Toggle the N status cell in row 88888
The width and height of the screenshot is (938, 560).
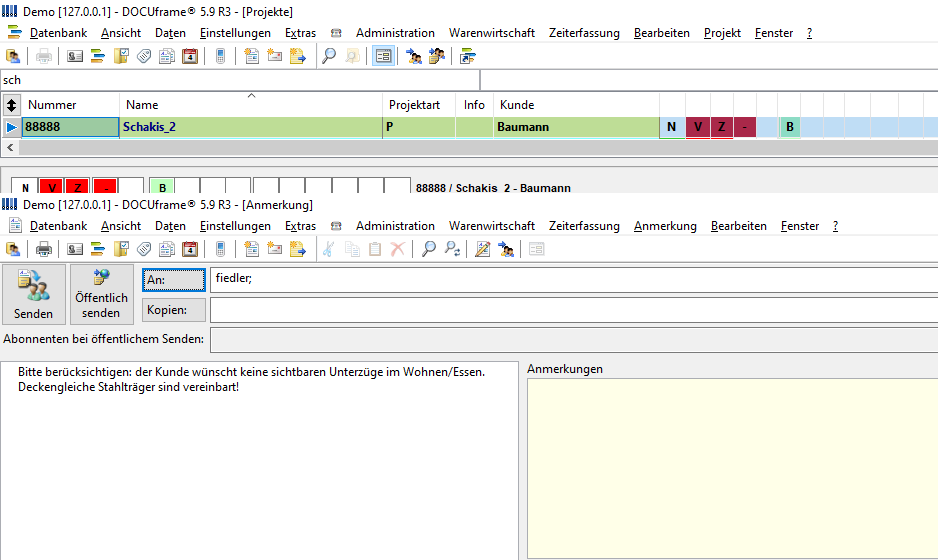coord(672,127)
